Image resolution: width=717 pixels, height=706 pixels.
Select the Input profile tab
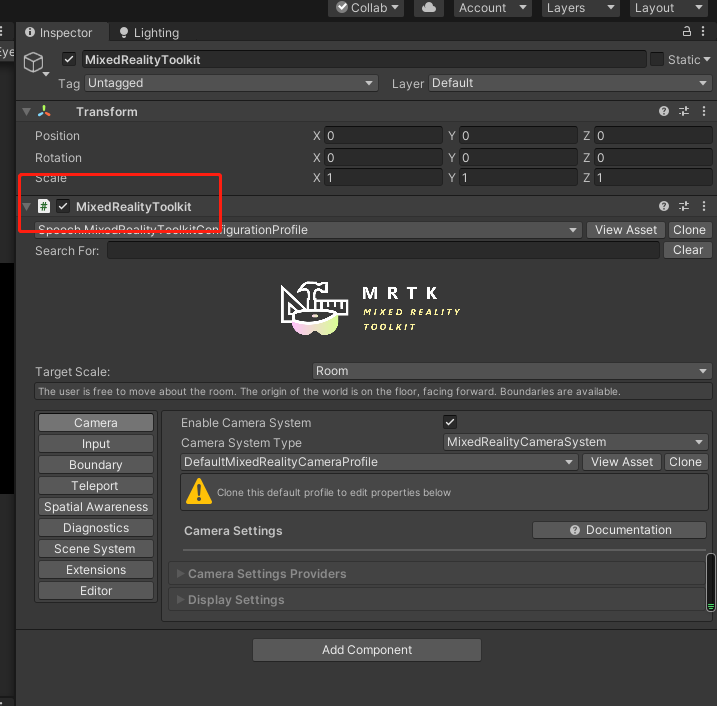(x=96, y=444)
